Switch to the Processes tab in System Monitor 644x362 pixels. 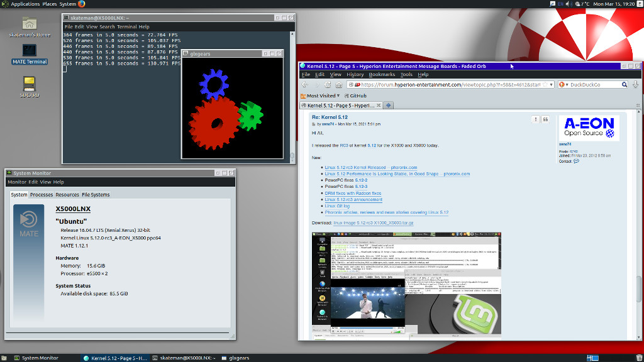click(x=42, y=195)
